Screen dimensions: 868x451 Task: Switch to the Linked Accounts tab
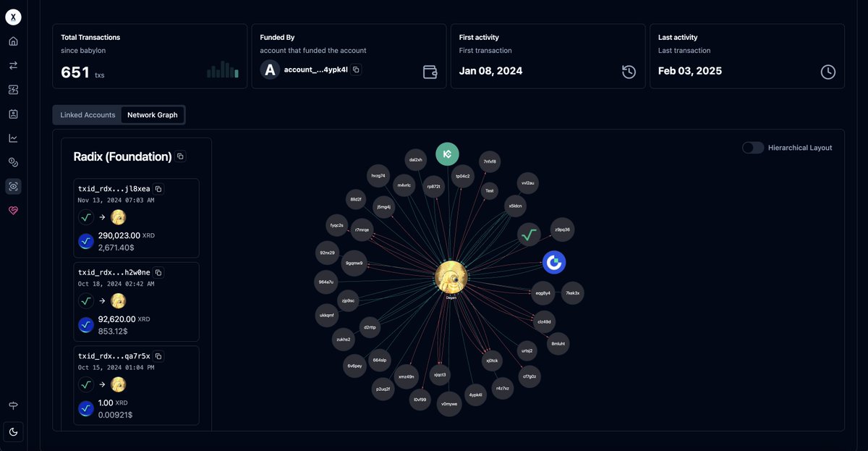coord(88,115)
